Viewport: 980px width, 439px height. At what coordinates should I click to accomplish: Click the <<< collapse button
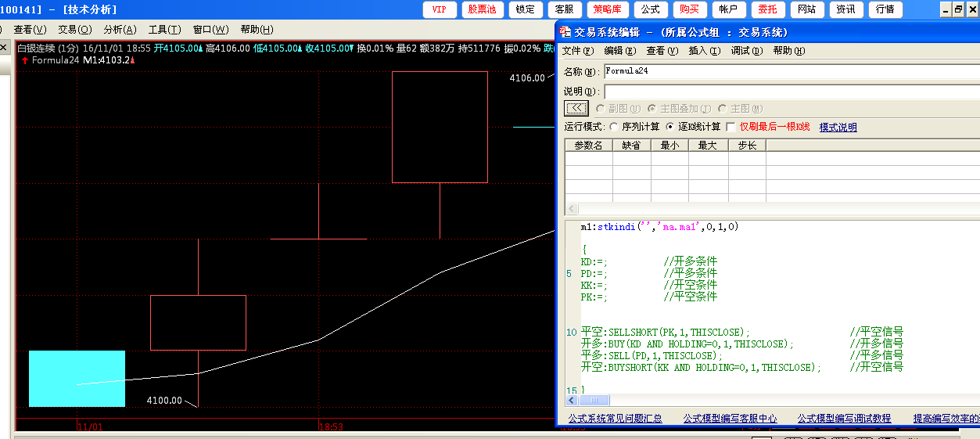576,109
